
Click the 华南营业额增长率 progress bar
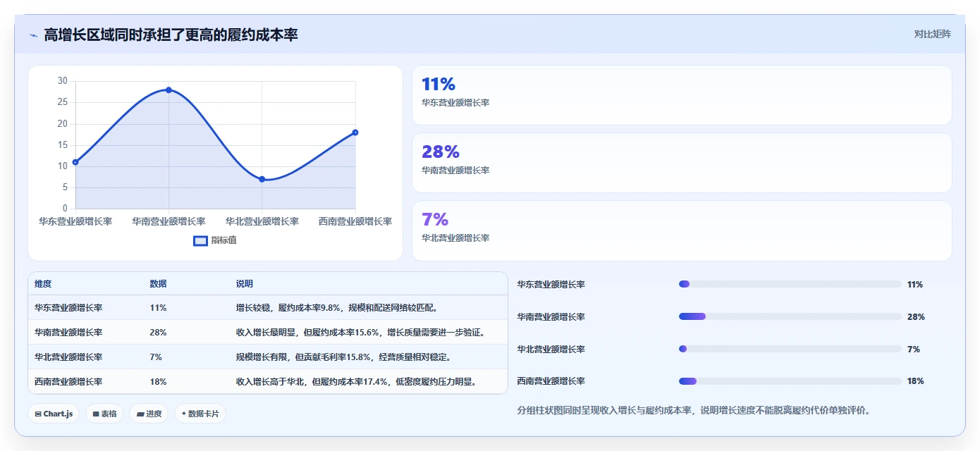(x=790, y=316)
